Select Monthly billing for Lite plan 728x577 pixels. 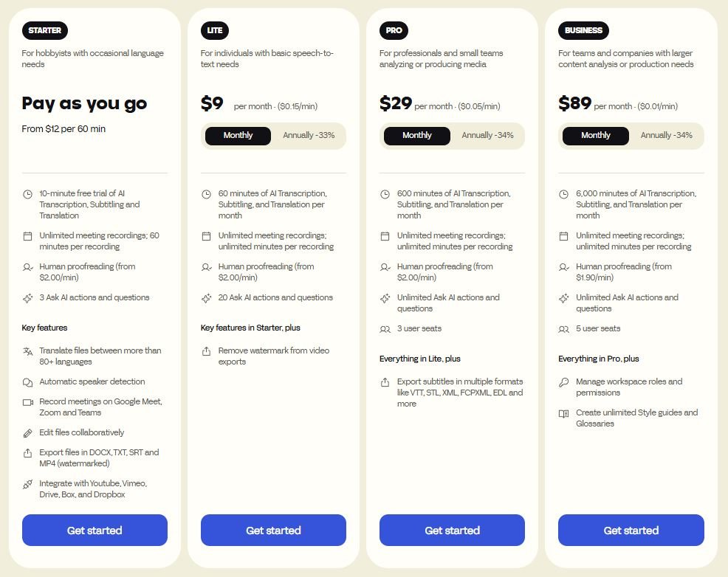(238, 136)
